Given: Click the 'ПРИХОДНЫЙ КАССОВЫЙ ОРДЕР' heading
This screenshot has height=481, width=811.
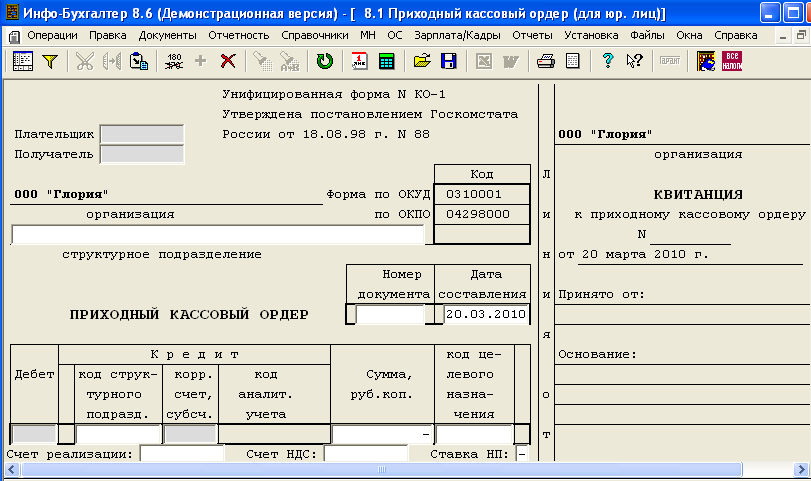Looking at the screenshot, I should (x=189, y=314).
